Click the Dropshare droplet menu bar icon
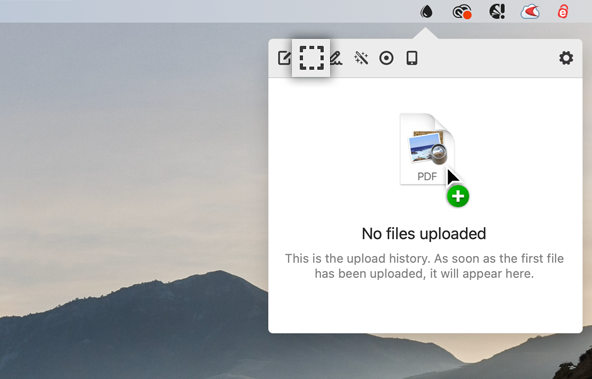The height and width of the screenshot is (379, 592). [426, 11]
